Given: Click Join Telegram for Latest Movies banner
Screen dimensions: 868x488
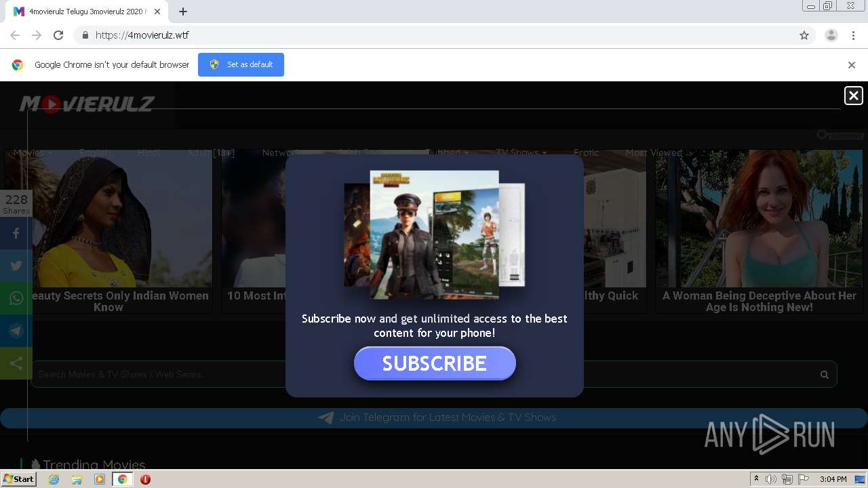Looking at the screenshot, I should [434, 418].
